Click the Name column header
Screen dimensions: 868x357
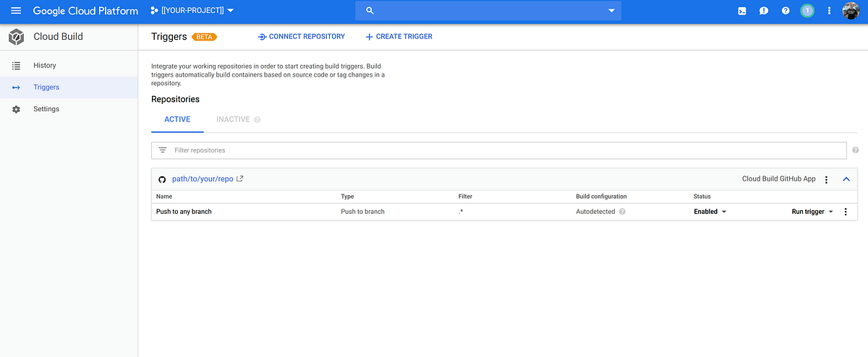click(x=164, y=197)
